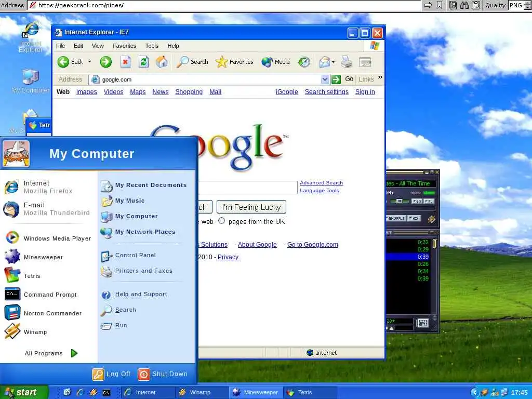Click the Google search text box
The image size is (532, 399).
[x=248, y=187]
